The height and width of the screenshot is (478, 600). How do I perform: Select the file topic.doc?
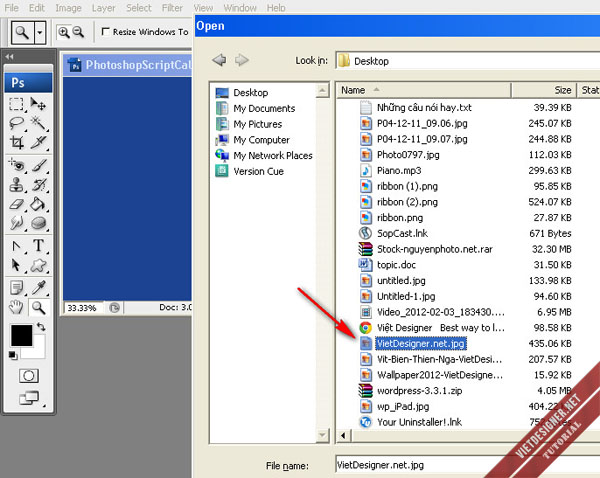[396, 265]
